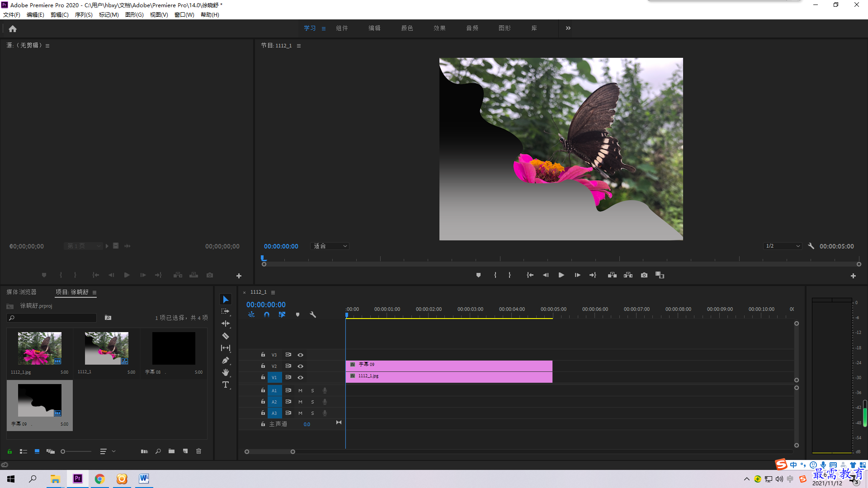
Task: Click Go to In point in program monitor
Action: pyautogui.click(x=530, y=275)
